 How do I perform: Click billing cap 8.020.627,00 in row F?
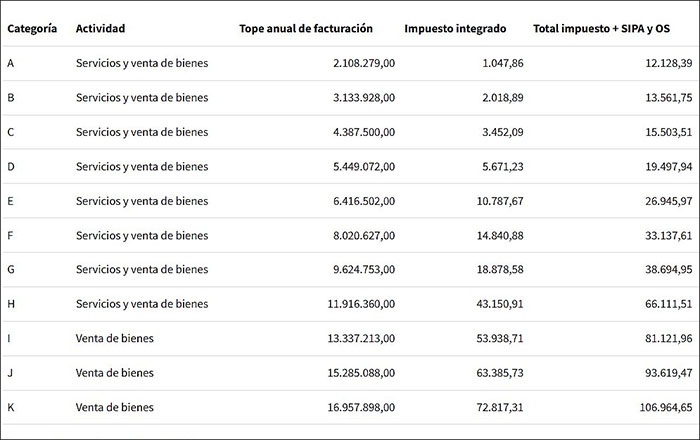click(364, 235)
